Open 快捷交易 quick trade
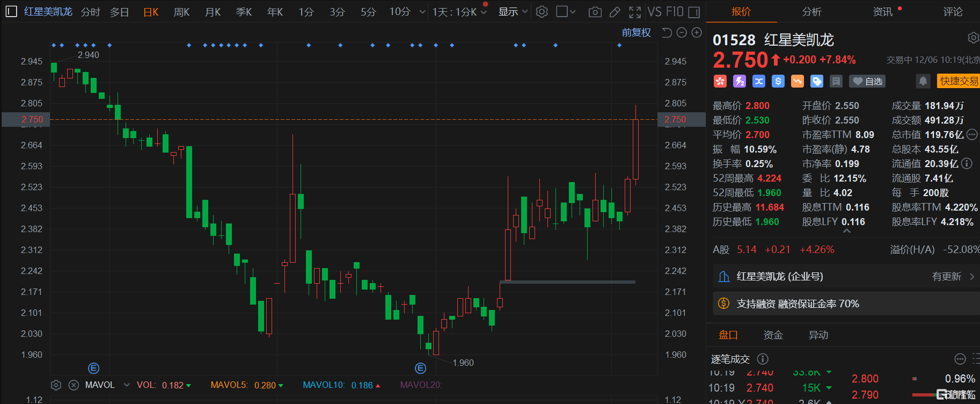The height and width of the screenshot is (404, 980). point(959,81)
